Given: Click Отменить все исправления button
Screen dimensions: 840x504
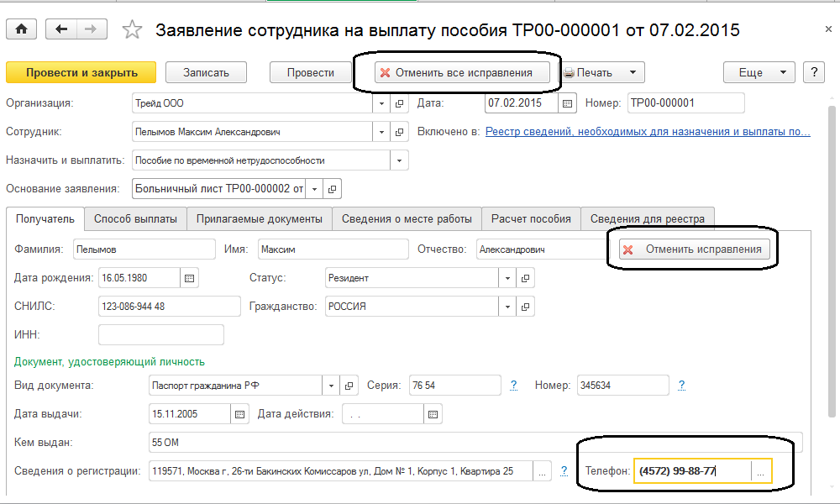Looking at the screenshot, I should coord(455,72).
